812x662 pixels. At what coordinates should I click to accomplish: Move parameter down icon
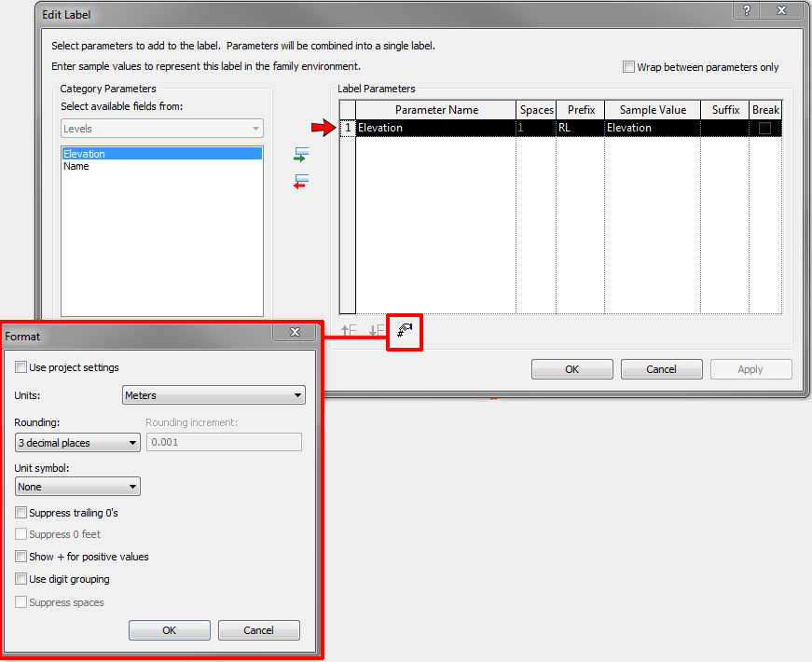point(377,330)
